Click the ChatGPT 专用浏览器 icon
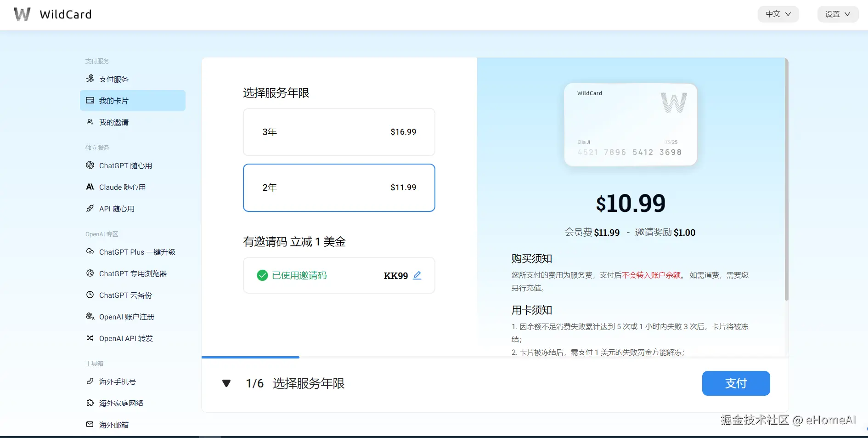The height and width of the screenshot is (438, 868). tap(90, 273)
